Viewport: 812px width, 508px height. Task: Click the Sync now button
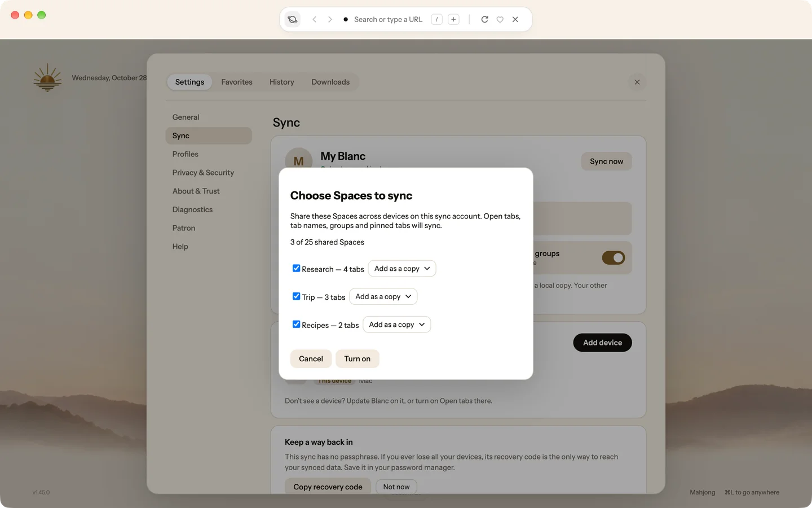(607, 161)
